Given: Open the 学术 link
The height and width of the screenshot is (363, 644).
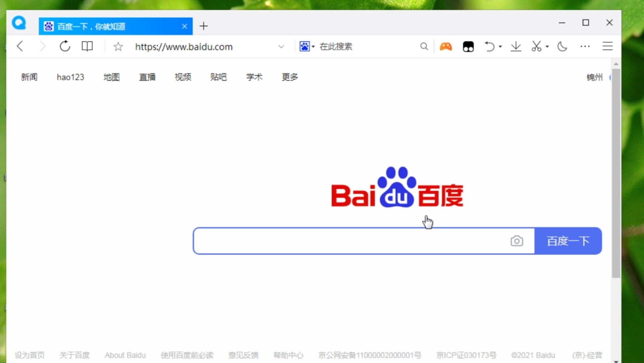Looking at the screenshot, I should pos(254,77).
